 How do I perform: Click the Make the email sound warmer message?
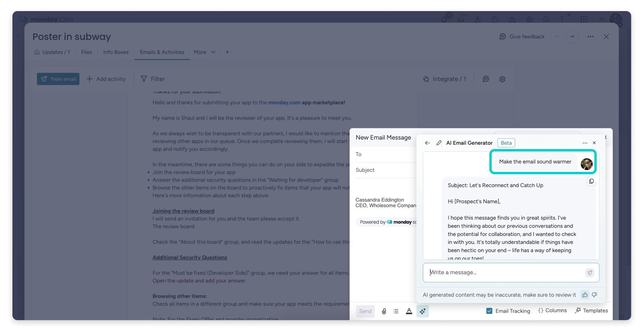535,162
